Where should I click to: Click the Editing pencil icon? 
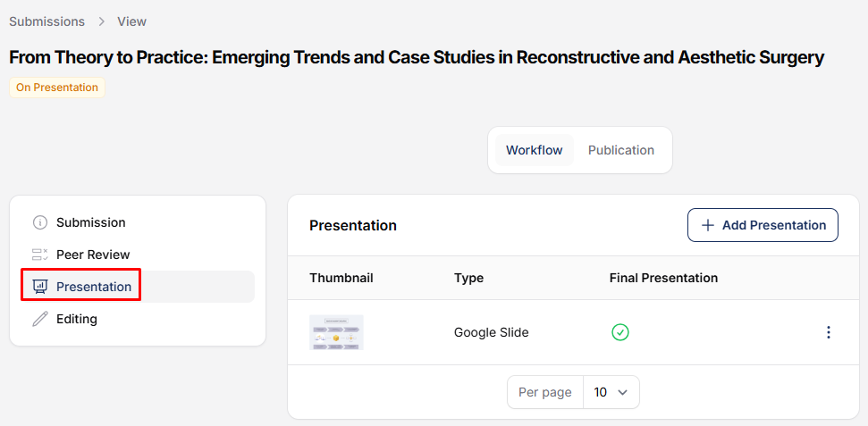[x=39, y=319]
